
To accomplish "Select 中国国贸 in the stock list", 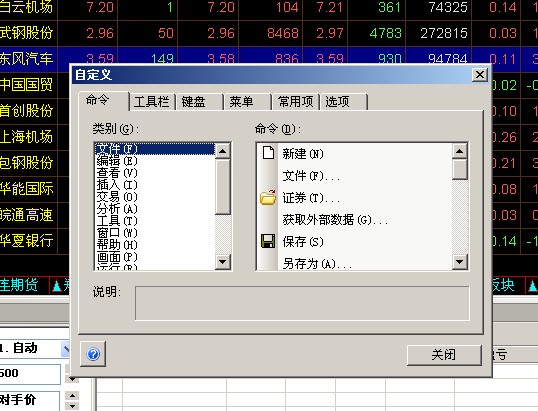I will pos(26,84).
